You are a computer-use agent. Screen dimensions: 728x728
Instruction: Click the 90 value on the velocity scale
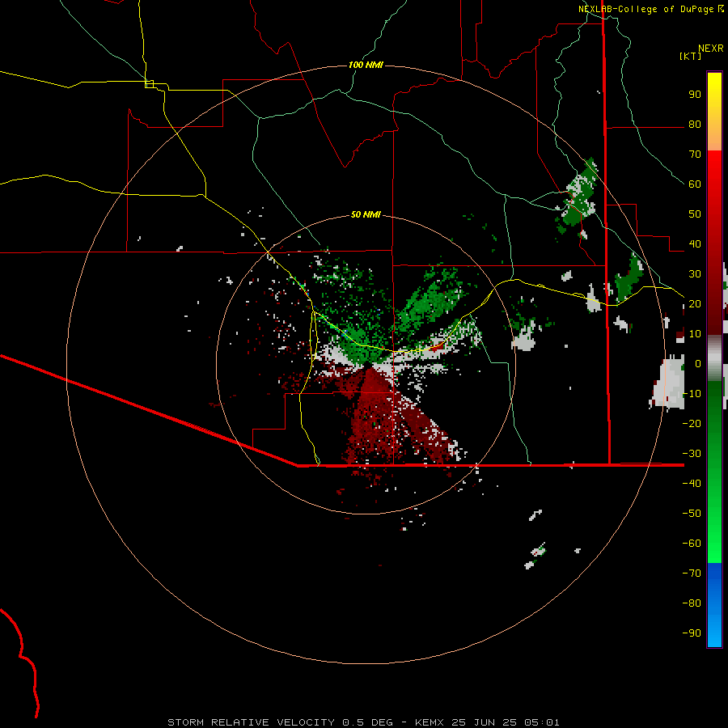pyautogui.click(x=695, y=95)
